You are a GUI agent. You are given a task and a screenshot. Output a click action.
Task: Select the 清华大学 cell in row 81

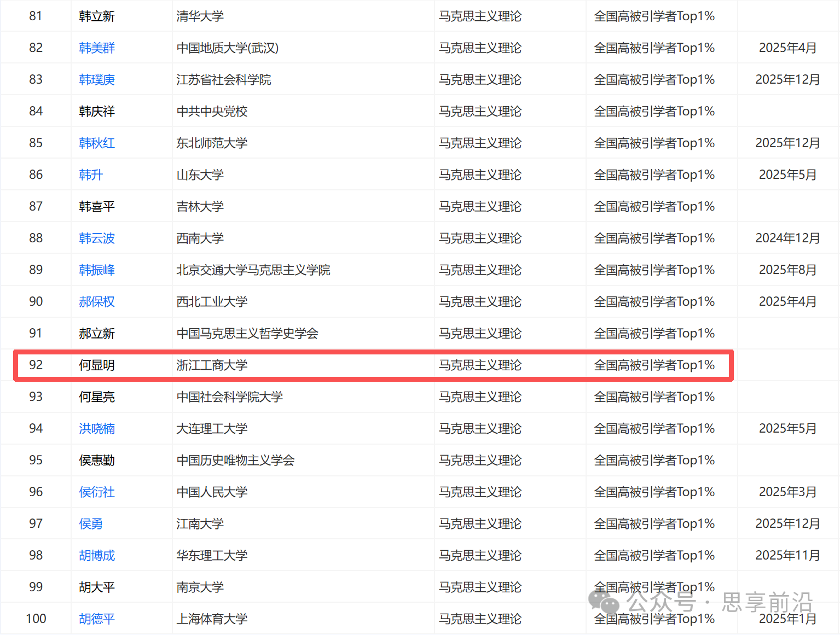point(200,16)
